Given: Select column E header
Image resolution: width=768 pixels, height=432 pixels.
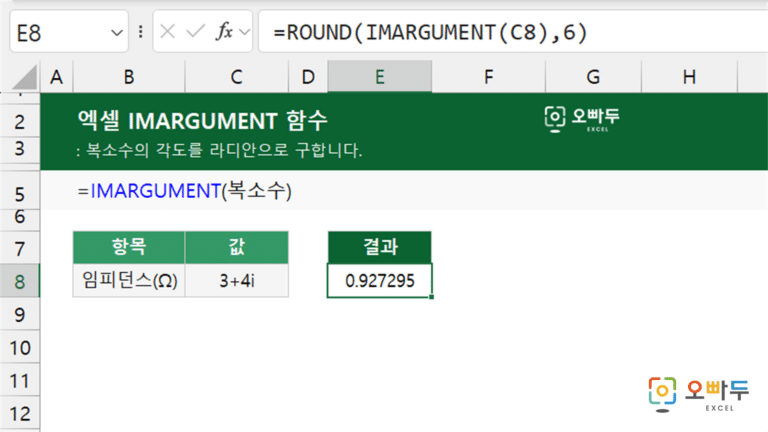Looking at the screenshot, I should (380, 77).
